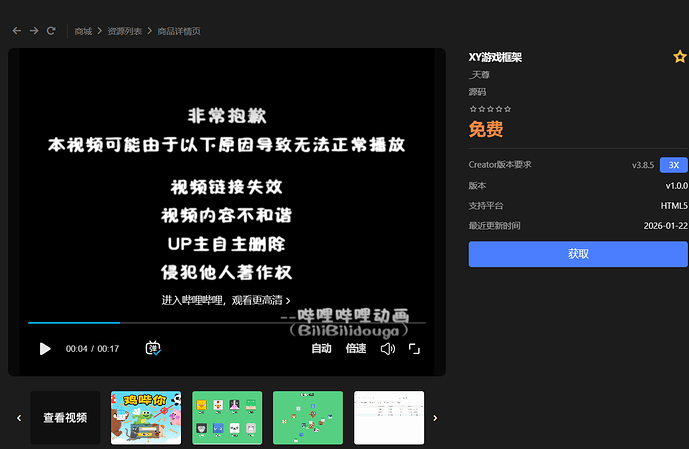Favorite the asset with the star icon
Viewport: 689px width, 449px height.
tap(680, 57)
